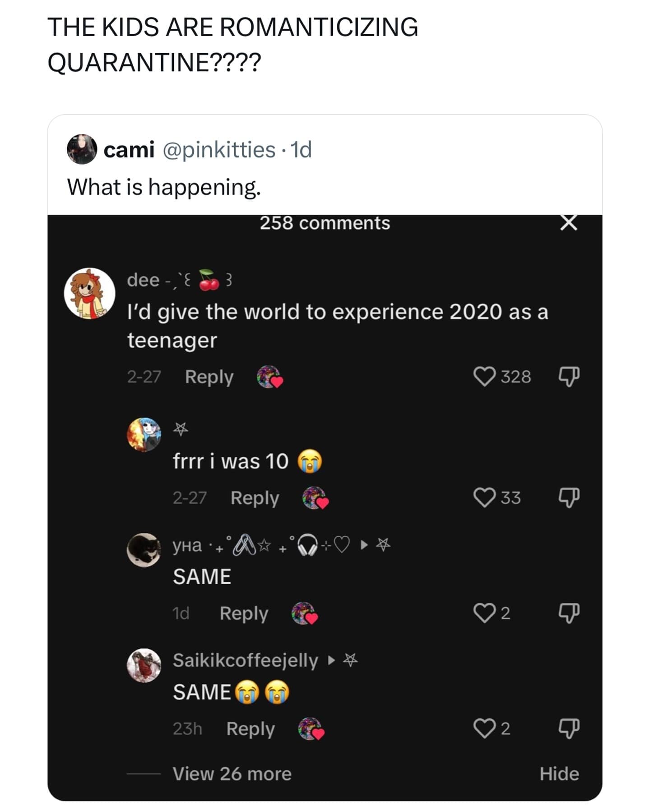Like dee's comment with 328 likes
The image size is (650, 812).
point(484,377)
